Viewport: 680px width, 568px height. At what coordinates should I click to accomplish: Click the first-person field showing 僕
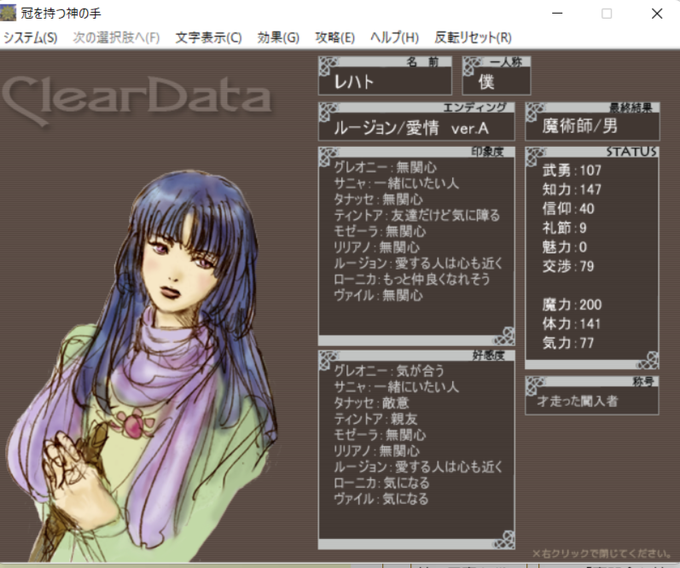pos(497,81)
